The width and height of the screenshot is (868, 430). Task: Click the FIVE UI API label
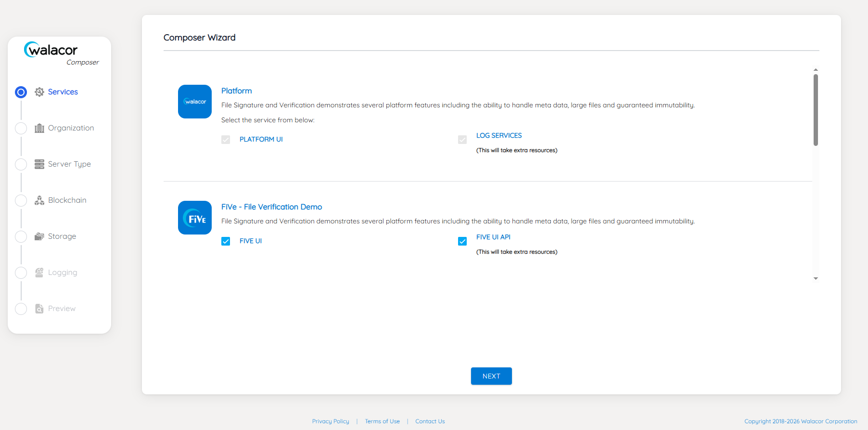[493, 237]
